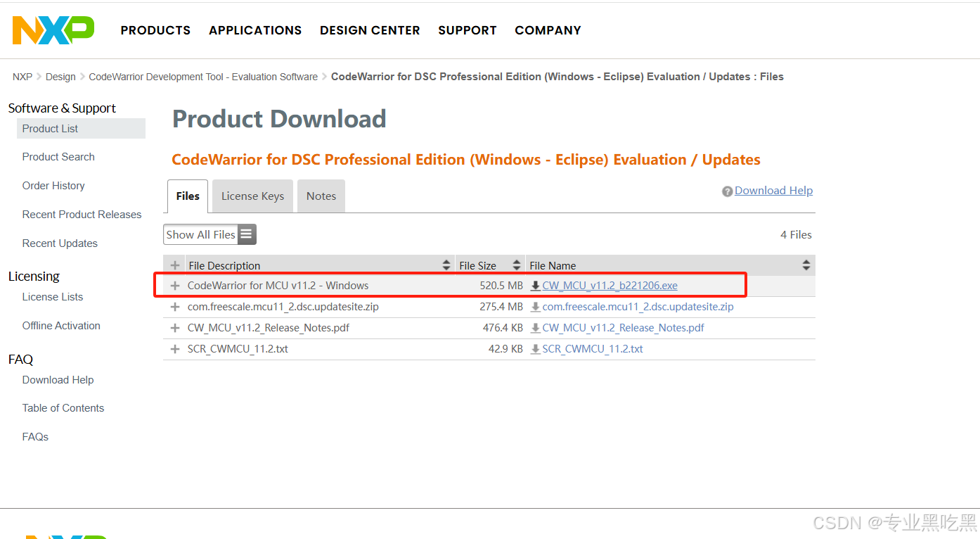Expand the CodeWarrior for MCU v11.2 - Windows row

(x=175, y=286)
